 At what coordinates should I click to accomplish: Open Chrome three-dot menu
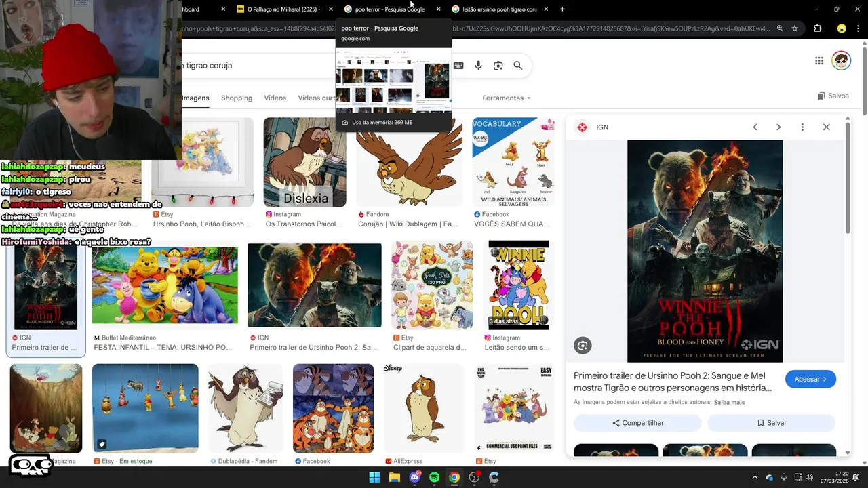(859, 28)
